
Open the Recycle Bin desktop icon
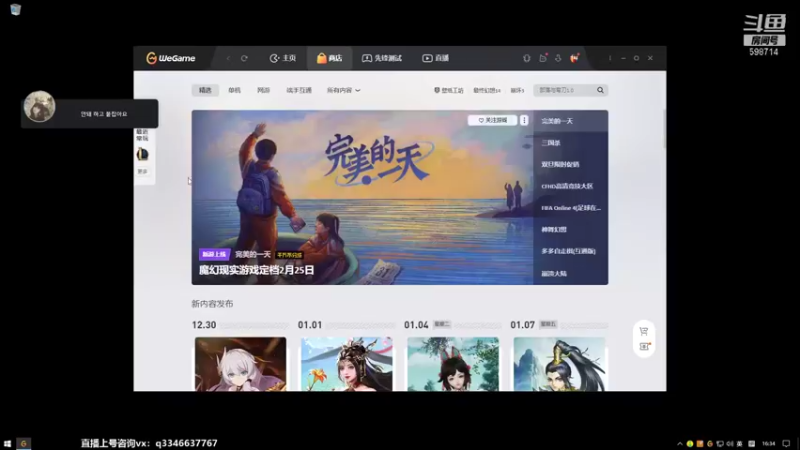tap(15, 9)
